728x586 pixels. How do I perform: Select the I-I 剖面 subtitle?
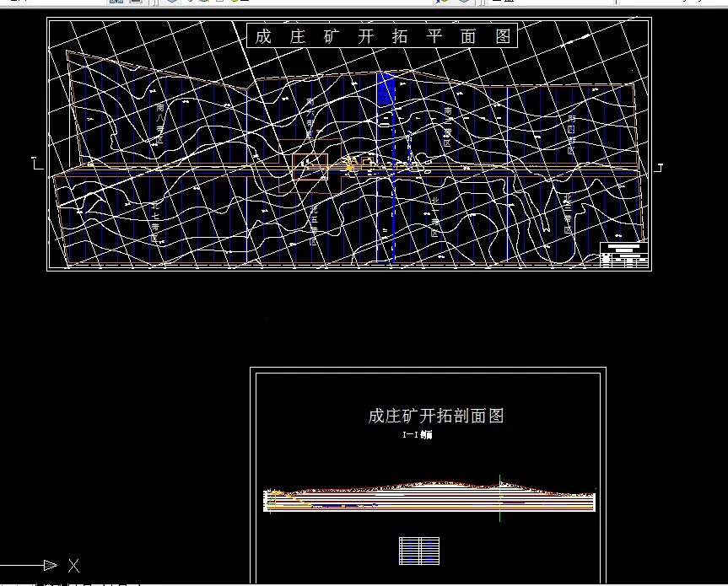click(x=418, y=435)
